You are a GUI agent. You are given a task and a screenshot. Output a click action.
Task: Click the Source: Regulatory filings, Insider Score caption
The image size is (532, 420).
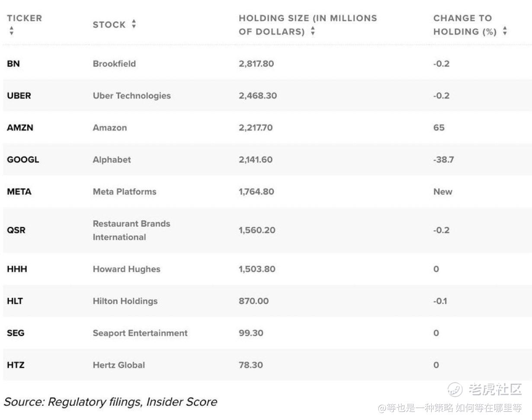110,402
